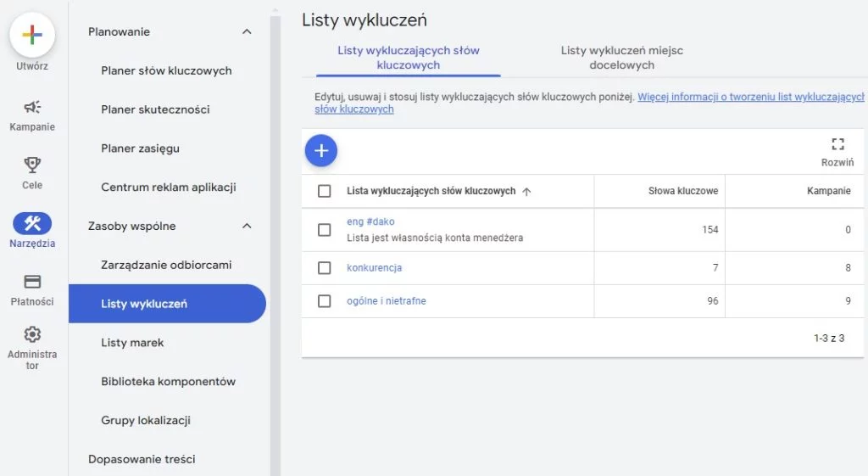Check the konkurencja row checkbox
Screen dimensions: 868x476
tap(325, 268)
